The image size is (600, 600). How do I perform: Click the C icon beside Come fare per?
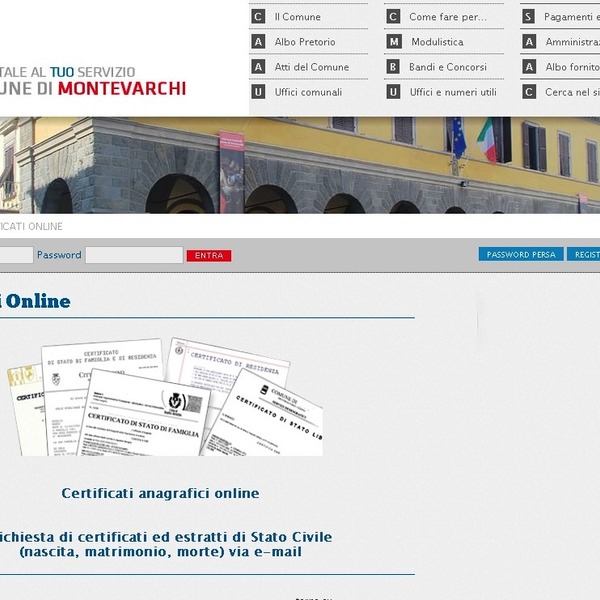coord(393,17)
